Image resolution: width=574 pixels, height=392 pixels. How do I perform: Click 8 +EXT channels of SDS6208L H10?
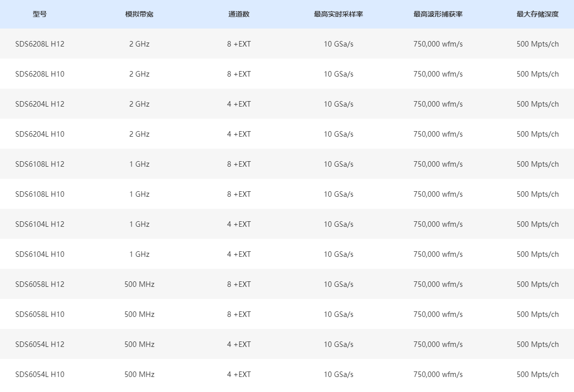pos(239,74)
